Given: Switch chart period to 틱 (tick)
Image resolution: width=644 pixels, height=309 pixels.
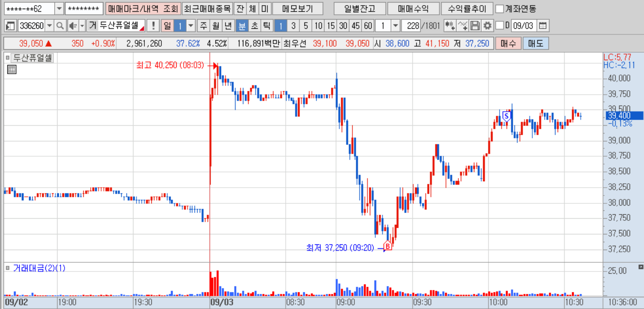Looking at the screenshot, I should pos(266,26).
